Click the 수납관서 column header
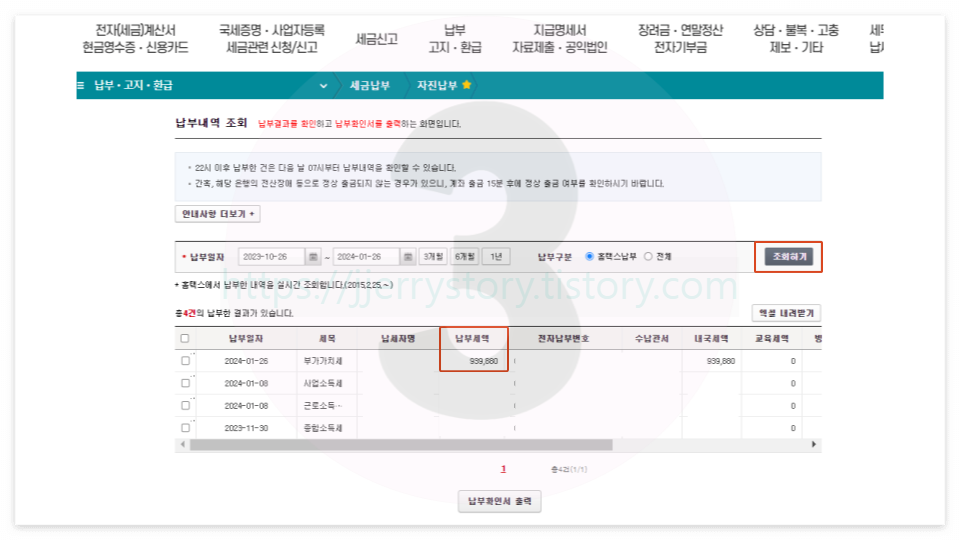 pos(651,338)
